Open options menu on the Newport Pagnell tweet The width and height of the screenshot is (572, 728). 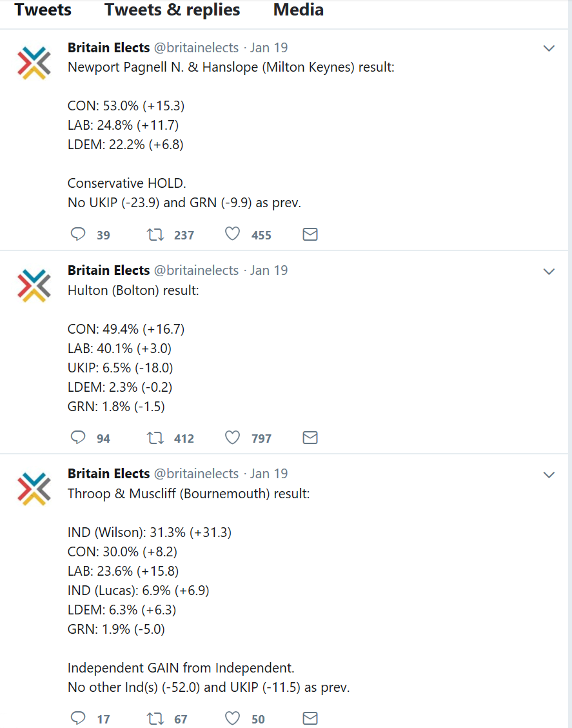click(x=549, y=48)
